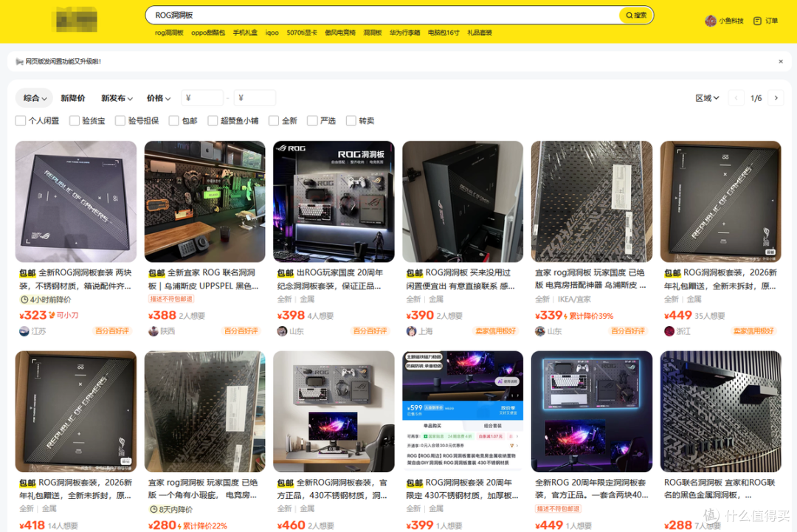Click the minimum price input box

click(203, 98)
